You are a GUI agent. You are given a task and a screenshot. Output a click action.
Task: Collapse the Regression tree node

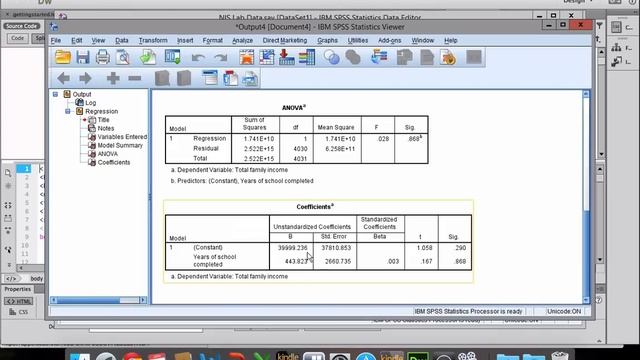[x=68, y=111]
